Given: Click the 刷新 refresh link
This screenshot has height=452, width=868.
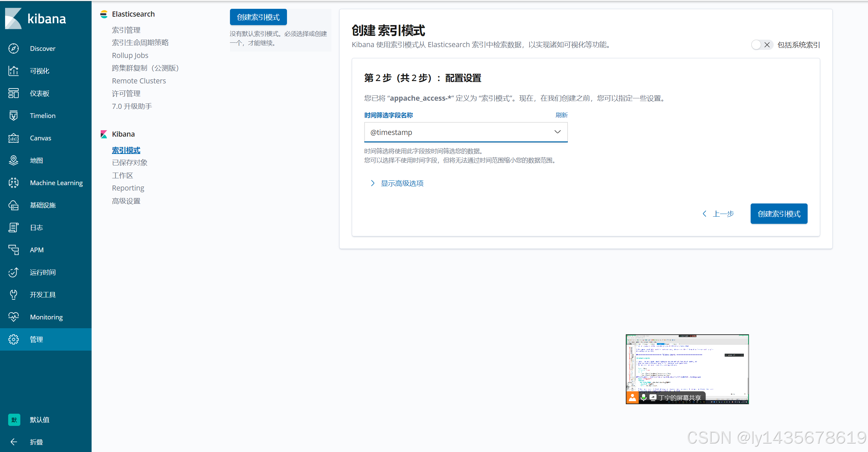Looking at the screenshot, I should pos(561,115).
